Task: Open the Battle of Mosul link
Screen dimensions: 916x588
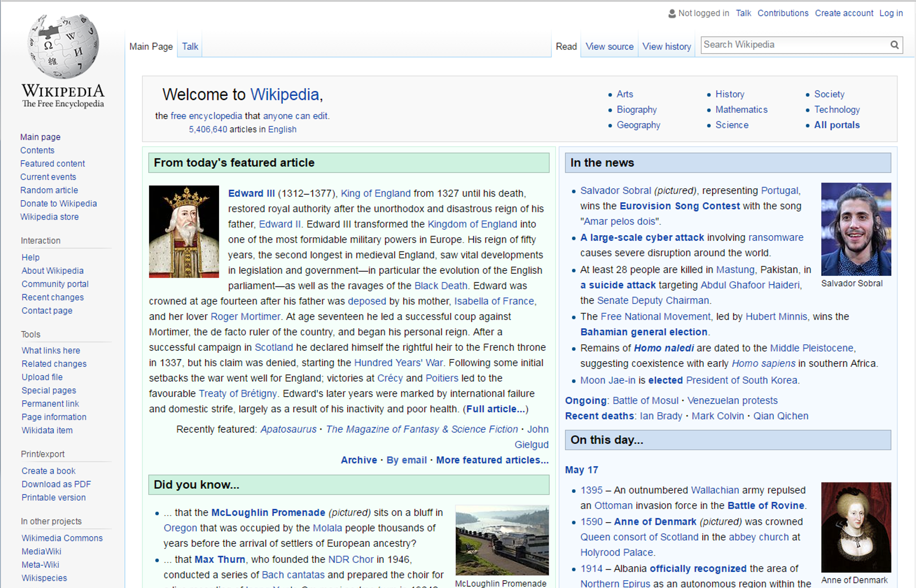Action: [x=645, y=401]
